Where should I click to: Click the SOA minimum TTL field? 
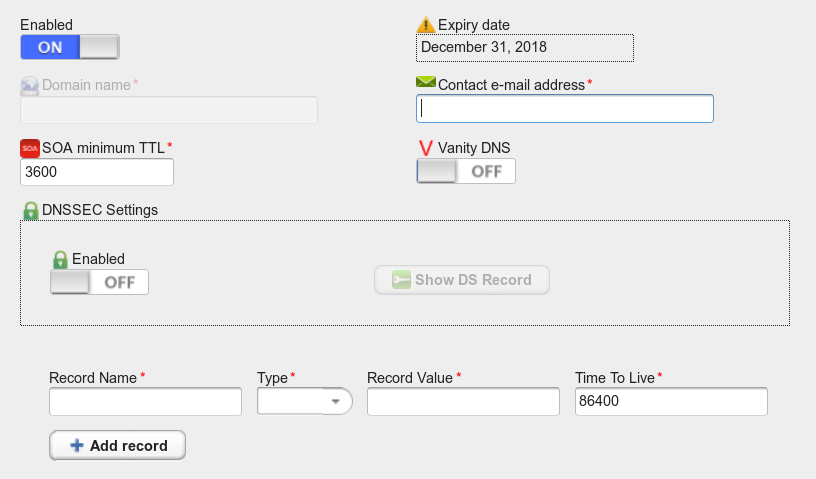point(97,172)
